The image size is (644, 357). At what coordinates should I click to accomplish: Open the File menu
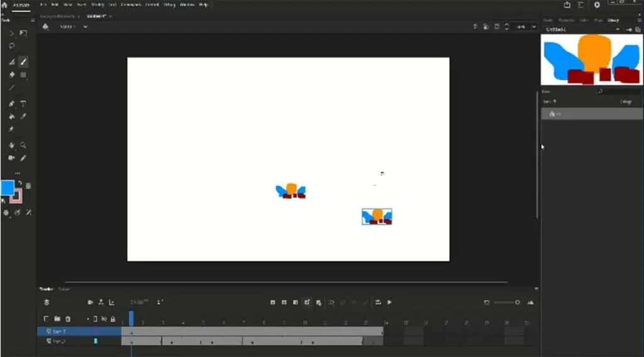click(43, 5)
